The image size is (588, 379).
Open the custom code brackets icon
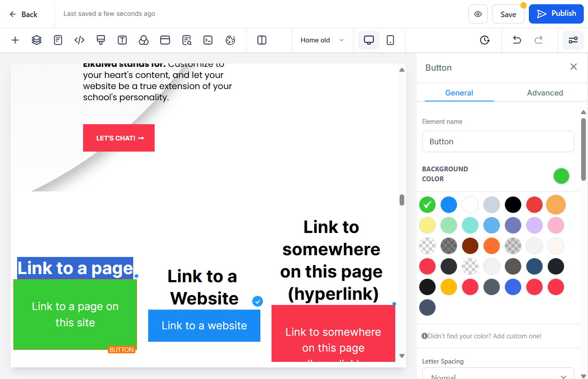click(79, 40)
